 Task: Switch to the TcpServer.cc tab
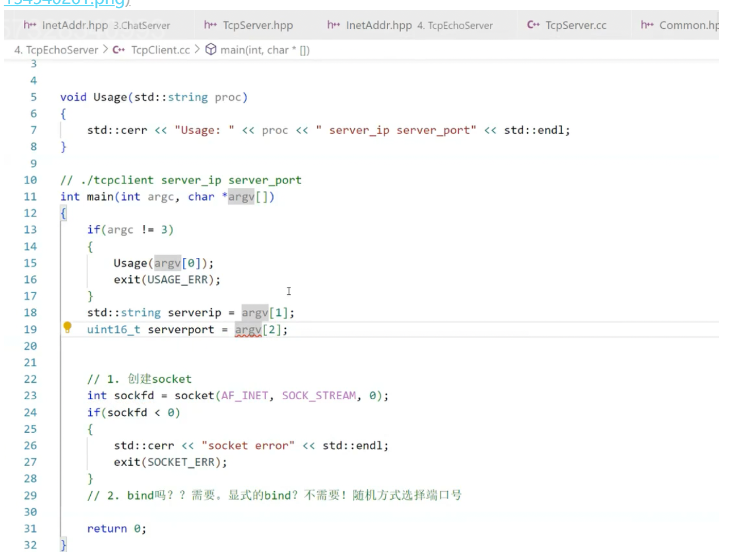pyautogui.click(x=576, y=25)
